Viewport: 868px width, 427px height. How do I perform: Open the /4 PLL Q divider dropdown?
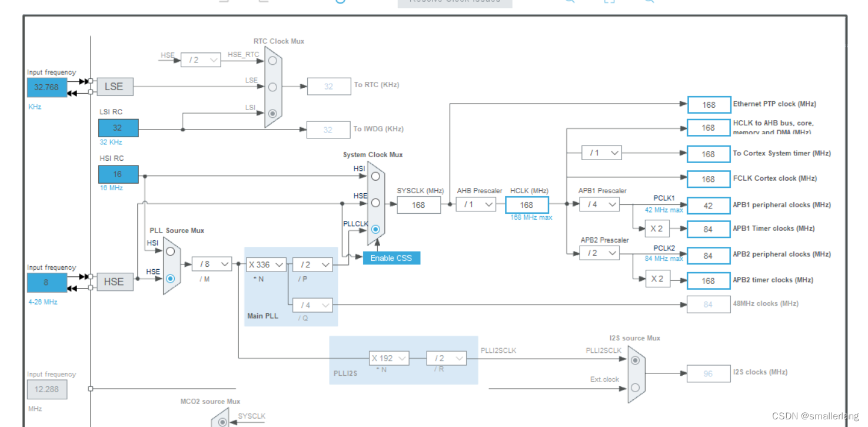coord(312,305)
